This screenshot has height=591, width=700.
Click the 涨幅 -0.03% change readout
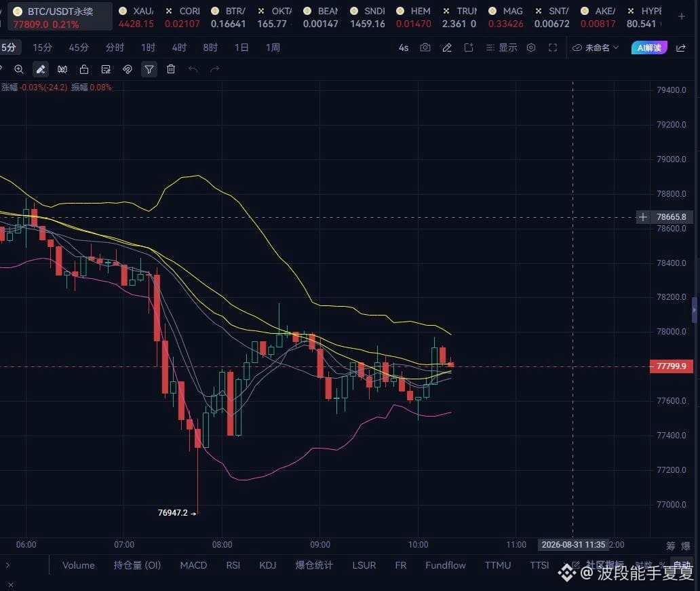(34, 87)
